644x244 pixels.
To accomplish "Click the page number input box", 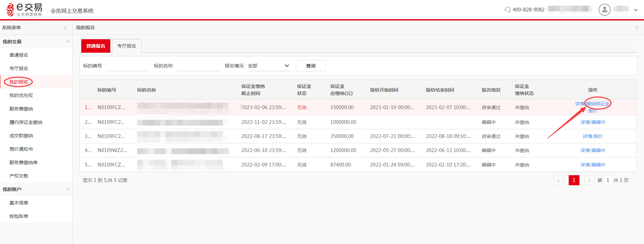I will (608, 180).
